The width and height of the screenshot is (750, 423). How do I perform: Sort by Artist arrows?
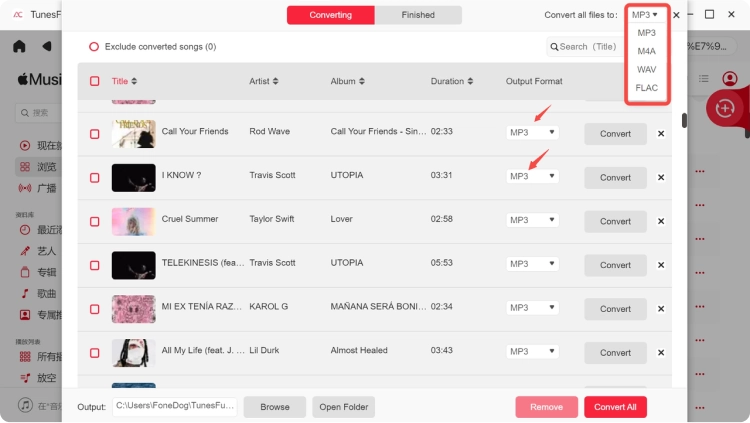pyautogui.click(x=276, y=81)
